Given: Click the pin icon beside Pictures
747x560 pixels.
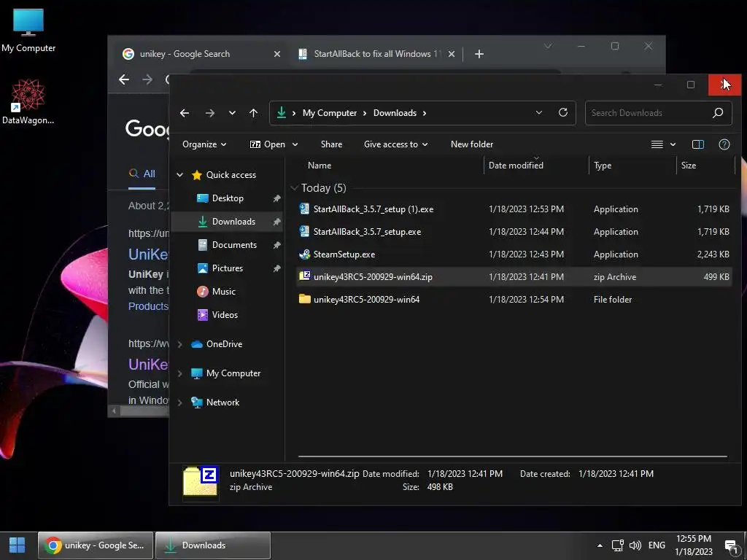Looking at the screenshot, I should [276, 268].
